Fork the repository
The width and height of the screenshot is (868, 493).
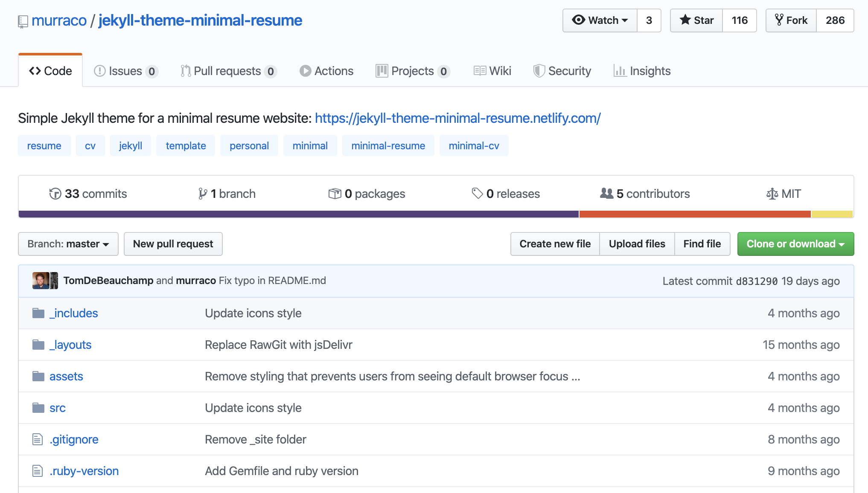[791, 20]
